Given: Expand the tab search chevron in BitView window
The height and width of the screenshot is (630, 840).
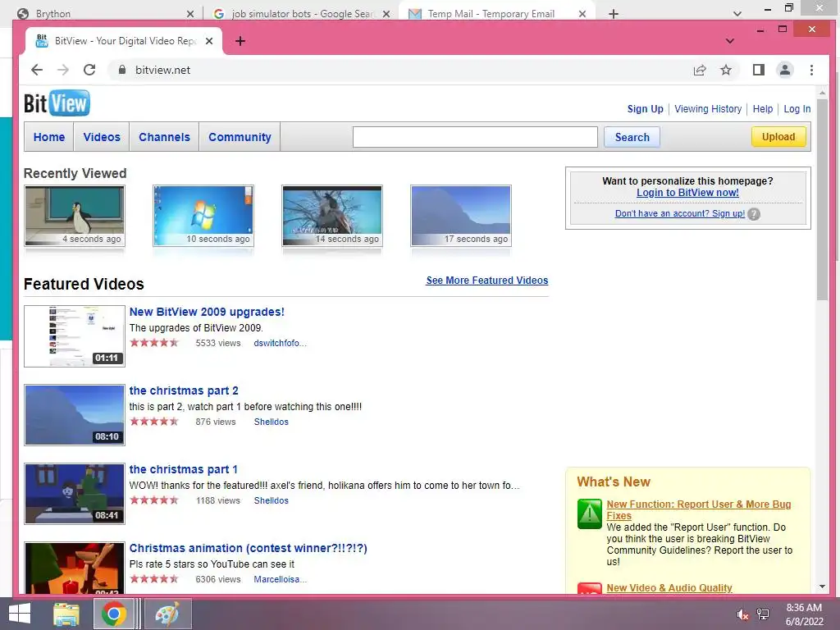Looking at the screenshot, I should [729, 41].
